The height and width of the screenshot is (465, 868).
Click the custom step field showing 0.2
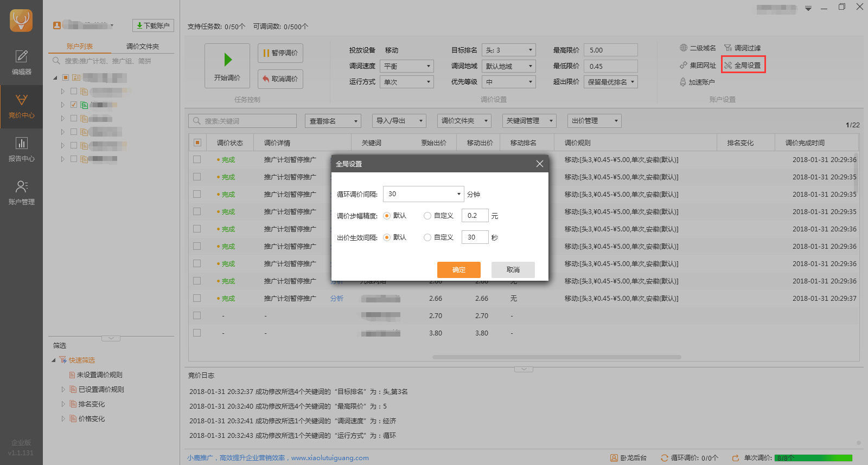click(475, 216)
